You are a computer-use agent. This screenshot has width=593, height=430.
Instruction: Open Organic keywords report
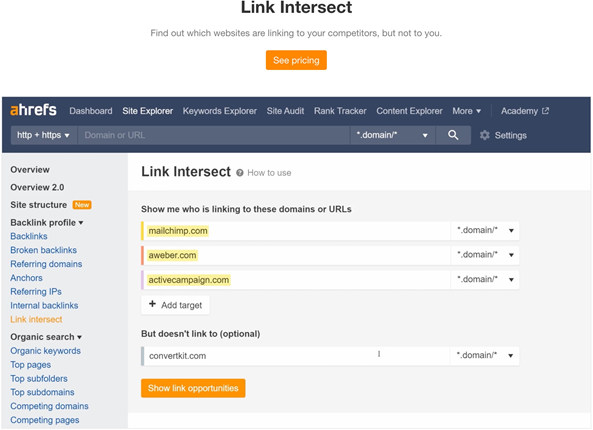coord(45,351)
